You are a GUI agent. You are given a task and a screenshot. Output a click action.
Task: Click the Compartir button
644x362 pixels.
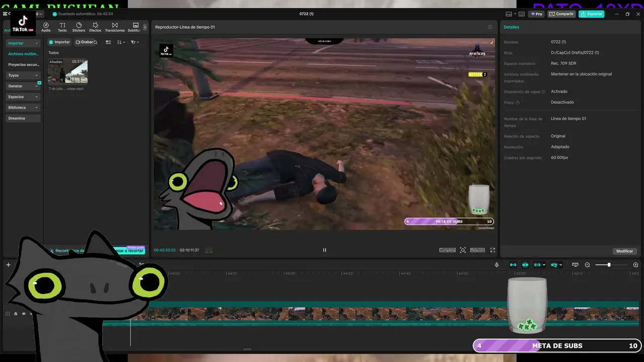tap(561, 14)
